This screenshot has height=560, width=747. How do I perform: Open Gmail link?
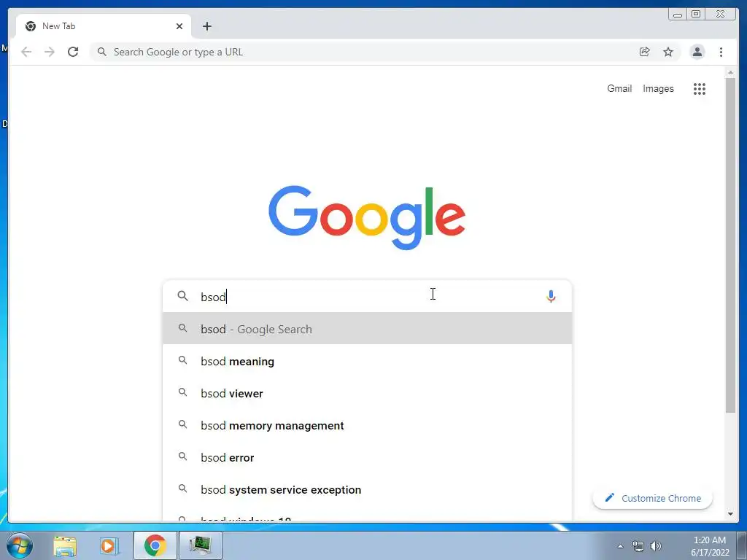[x=619, y=88]
